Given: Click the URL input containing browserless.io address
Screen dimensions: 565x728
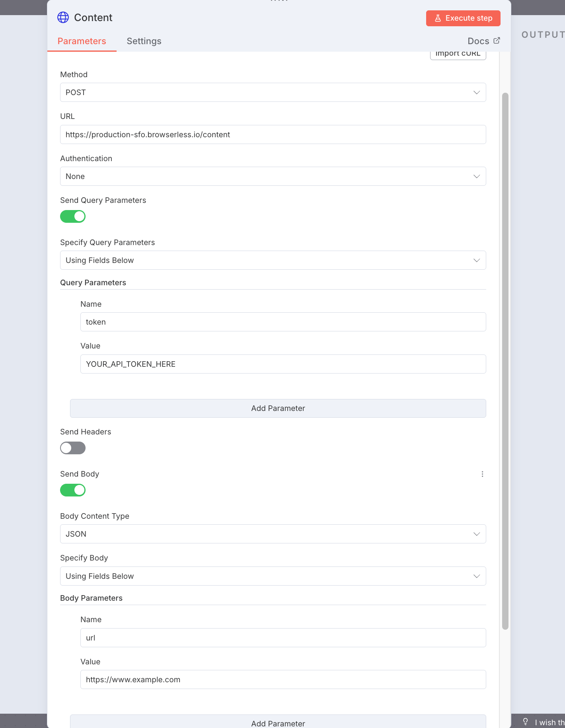Looking at the screenshot, I should 273,134.
